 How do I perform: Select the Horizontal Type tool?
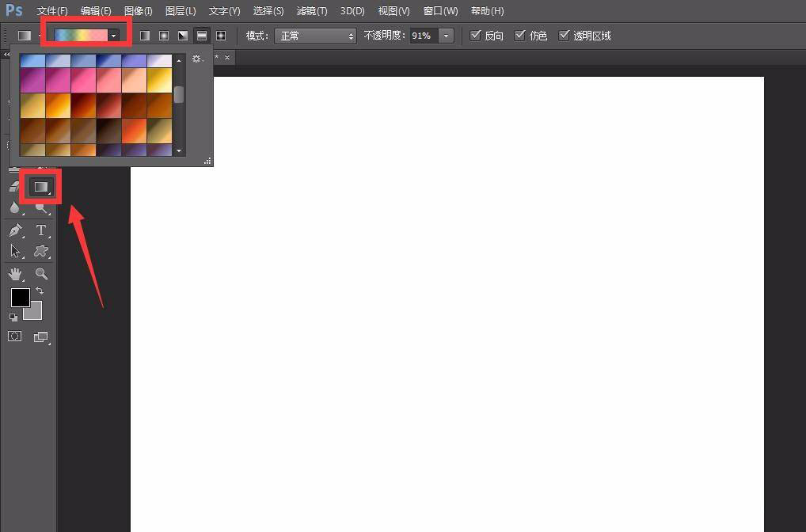[x=41, y=230]
